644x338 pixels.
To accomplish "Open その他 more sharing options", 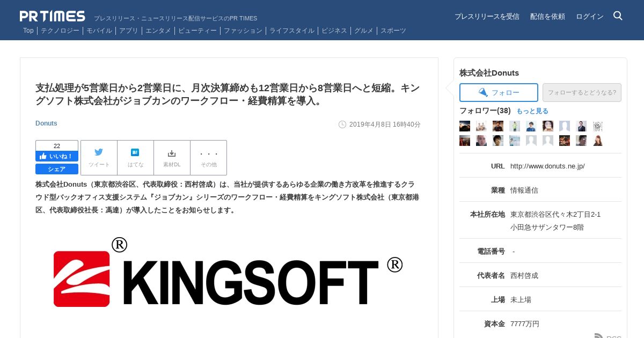I will [208, 158].
